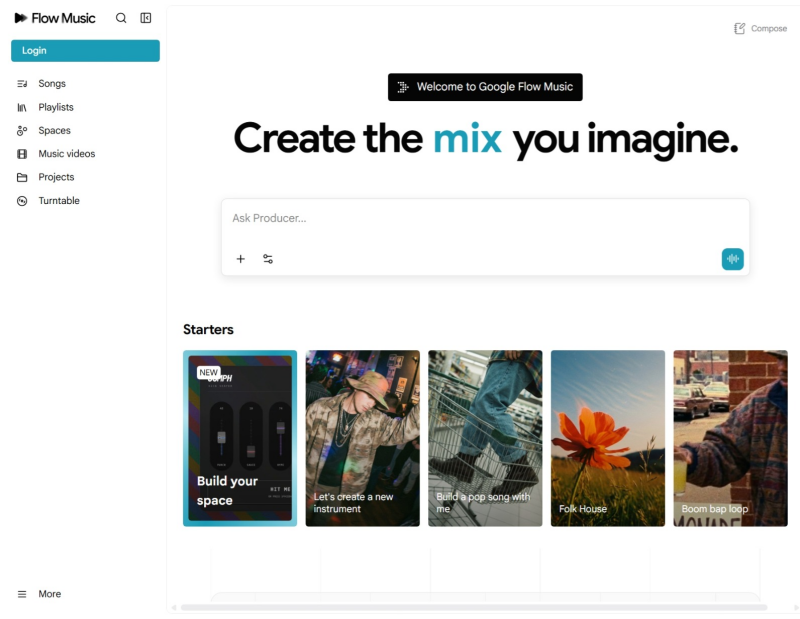Click the Flow Music brand name
This screenshot has width=800, height=619.
pos(63,18)
